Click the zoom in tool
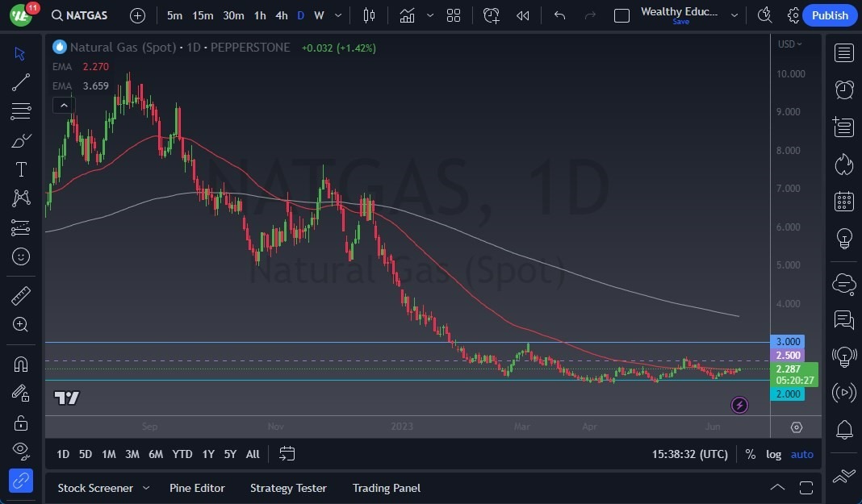 tap(20, 324)
